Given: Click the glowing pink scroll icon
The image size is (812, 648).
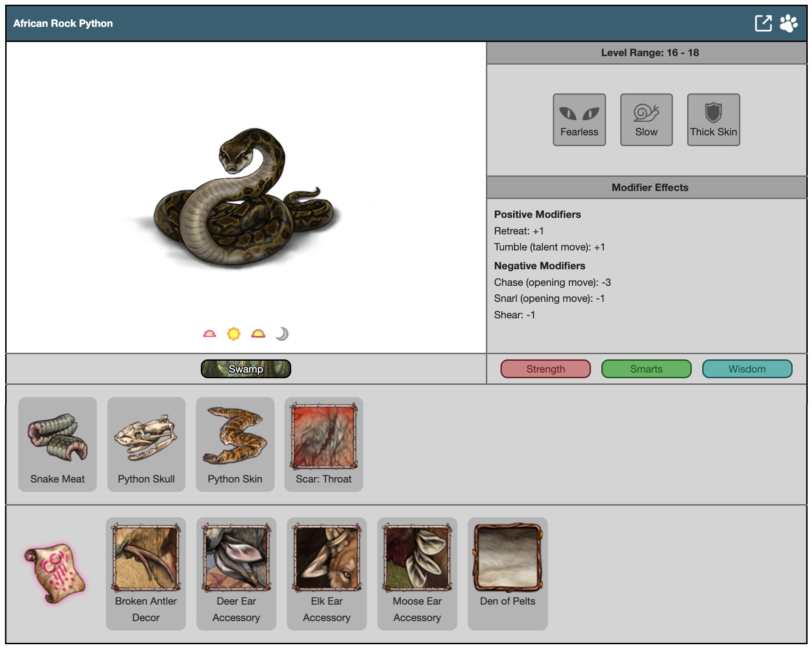Looking at the screenshot, I should point(56,573).
